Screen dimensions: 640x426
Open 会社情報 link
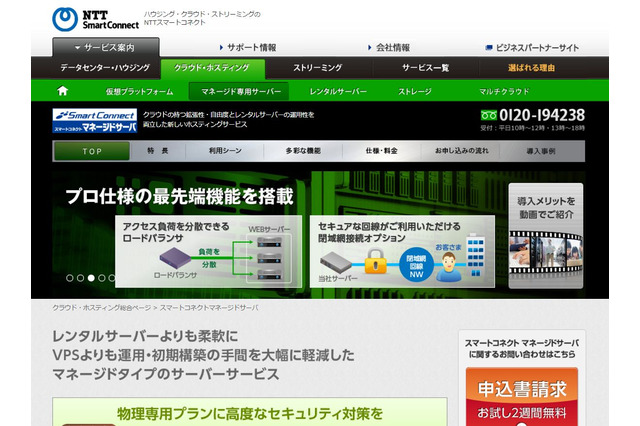pyautogui.click(x=389, y=48)
